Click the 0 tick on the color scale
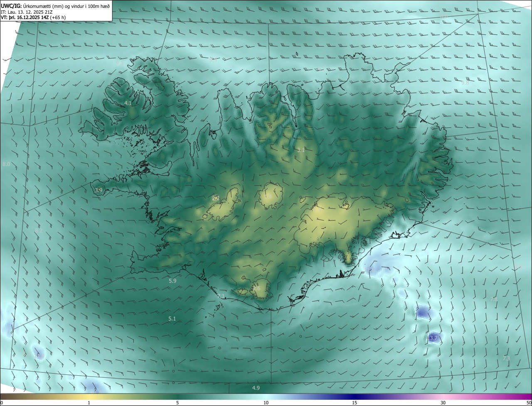 tap(2, 403)
